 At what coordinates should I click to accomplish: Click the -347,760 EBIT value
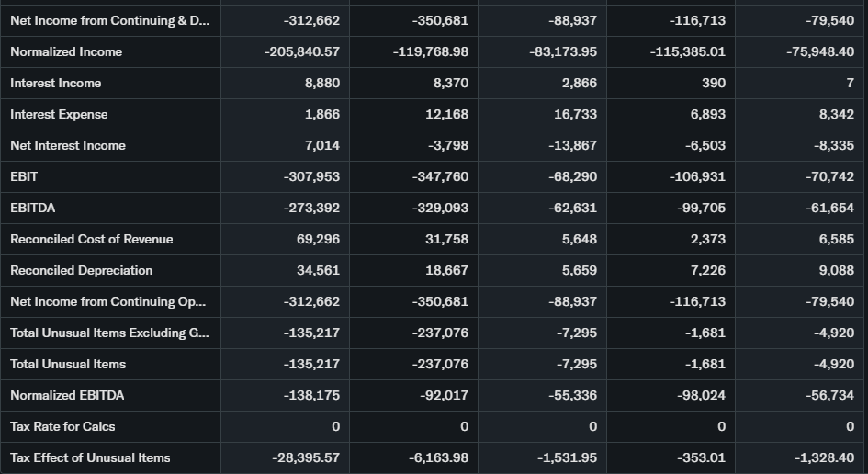click(440, 176)
